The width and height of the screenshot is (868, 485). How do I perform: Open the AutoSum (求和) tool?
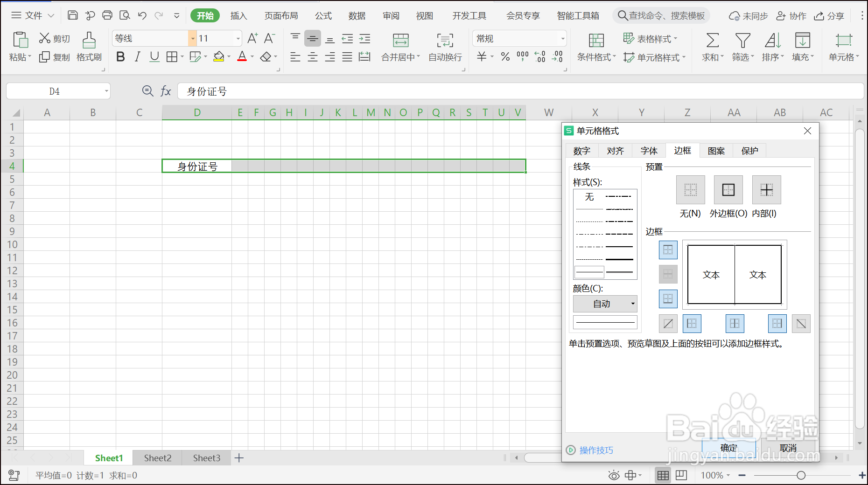click(711, 47)
